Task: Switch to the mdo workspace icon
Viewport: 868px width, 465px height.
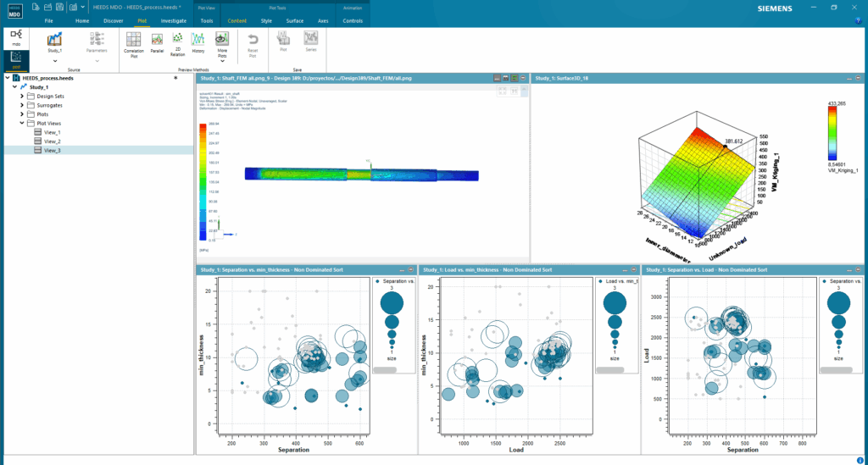Action: (16, 36)
